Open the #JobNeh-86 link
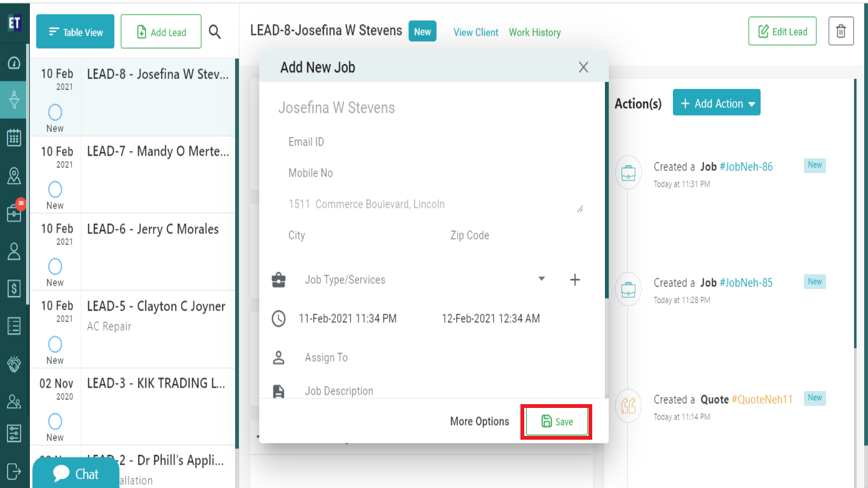Viewport: 868px width, 488px height. (x=746, y=167)
